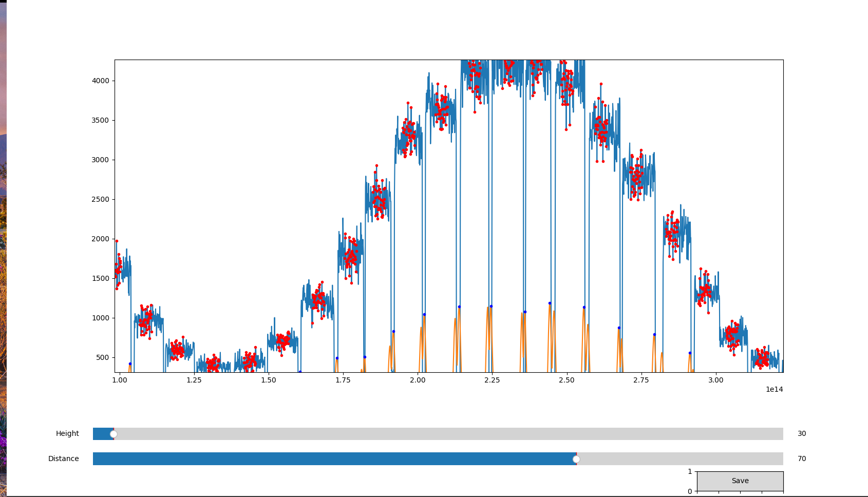The image size is (868, 497).
Task: Click the Height slider handle
Action: (x=114, y=433)
